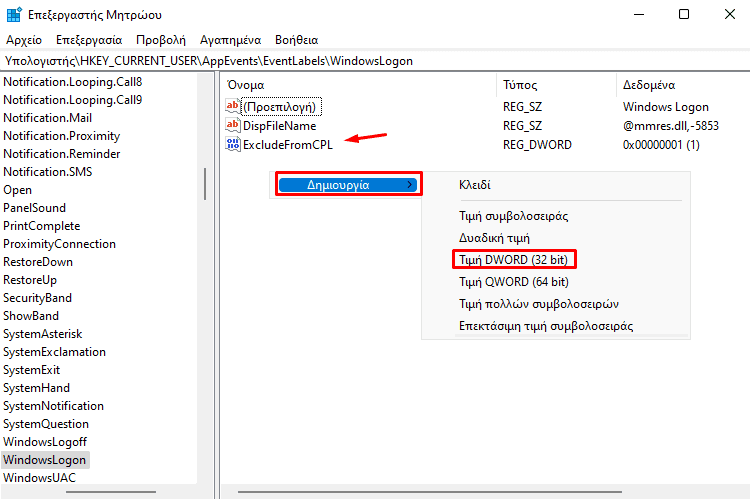
Task: Click the ExcludeFromCPL DWORD value icon
Action: click(x=232, y=144)
